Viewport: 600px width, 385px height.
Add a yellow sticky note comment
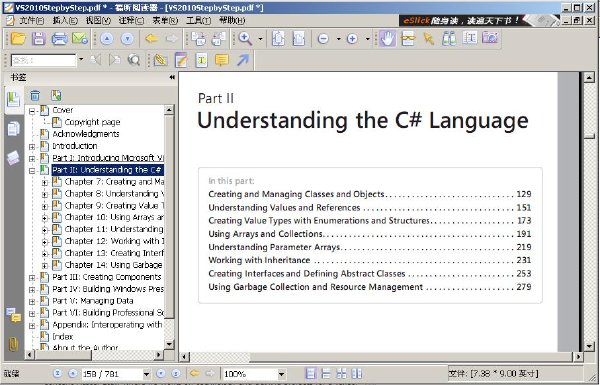pyautogui.click(x=222, y=60)
